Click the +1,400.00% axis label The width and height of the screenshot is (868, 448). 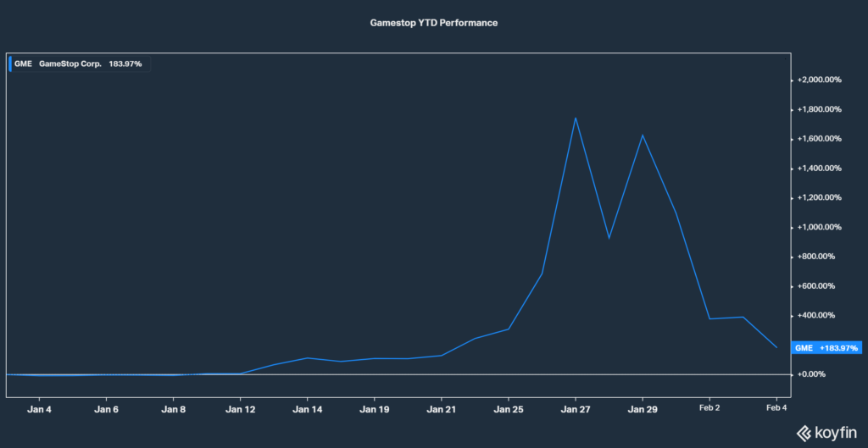click(x=820, y=169)
